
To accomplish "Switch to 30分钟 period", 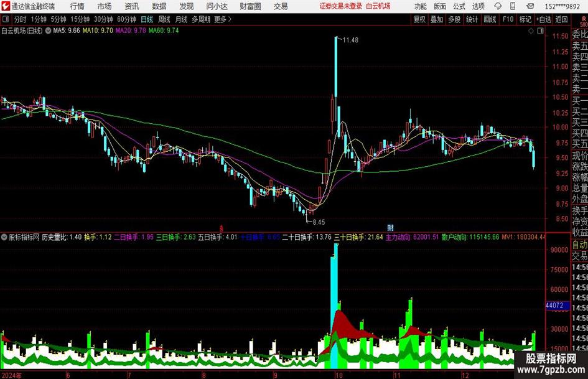I will [103, 19].
